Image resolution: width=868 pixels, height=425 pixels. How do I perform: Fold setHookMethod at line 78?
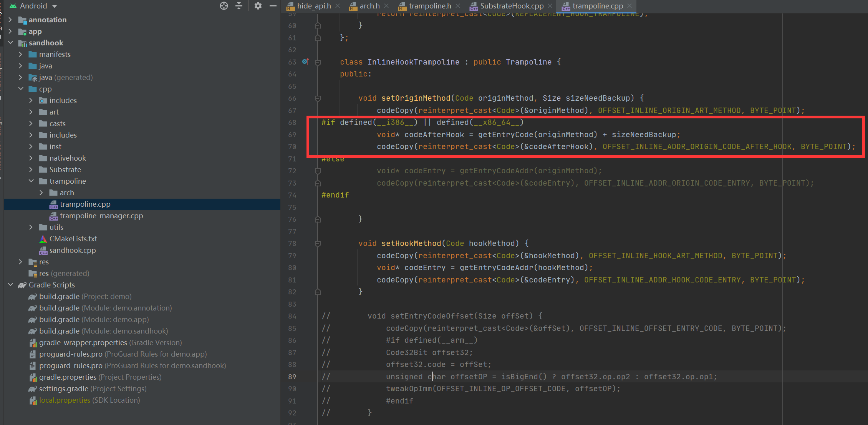(x=318, y=244)
